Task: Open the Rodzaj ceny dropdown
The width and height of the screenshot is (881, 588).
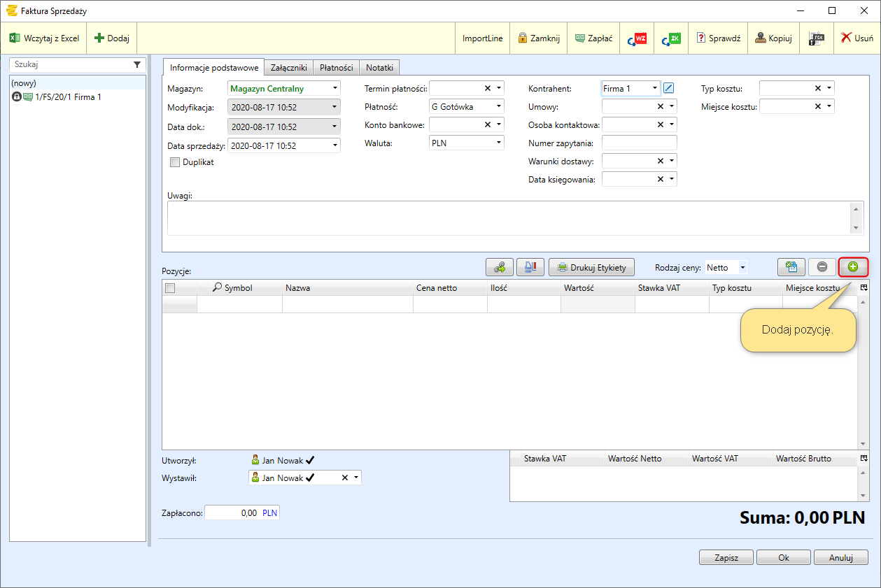Action: tap(742, 267)
